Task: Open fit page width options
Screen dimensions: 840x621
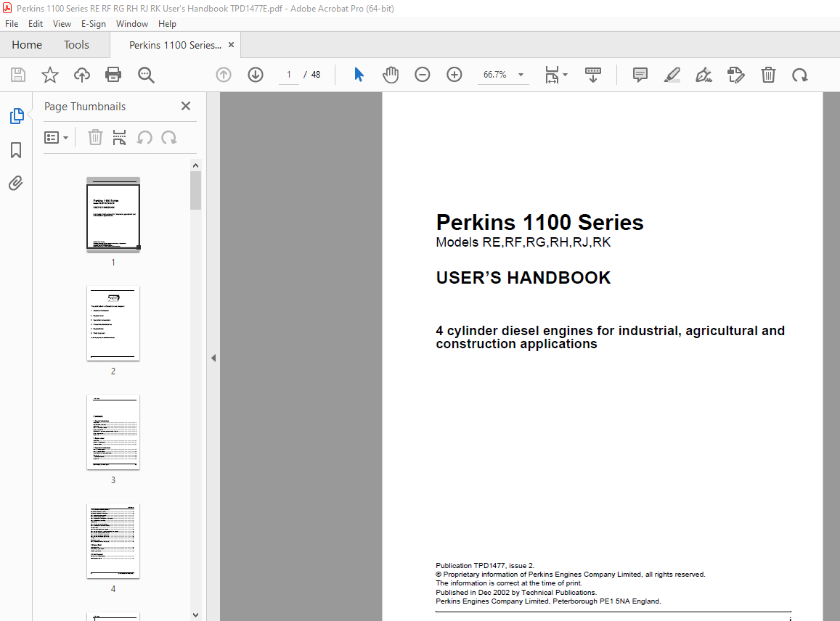Action: 555,75
